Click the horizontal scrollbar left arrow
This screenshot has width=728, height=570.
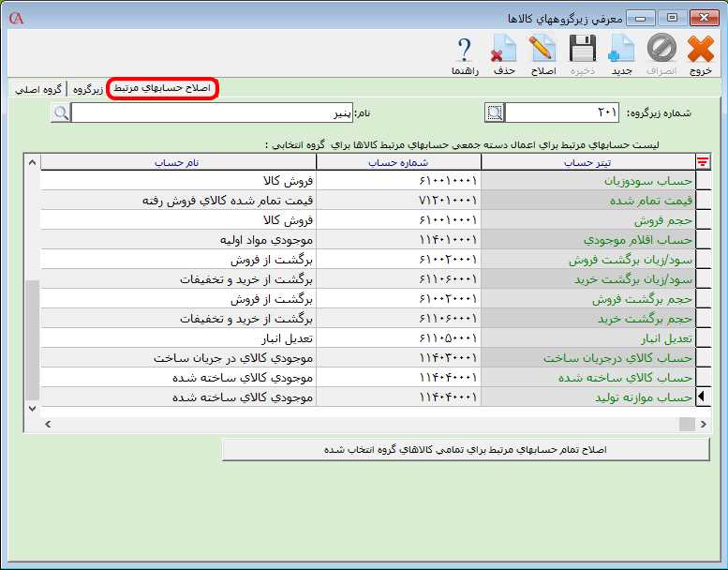click(48, 424)
